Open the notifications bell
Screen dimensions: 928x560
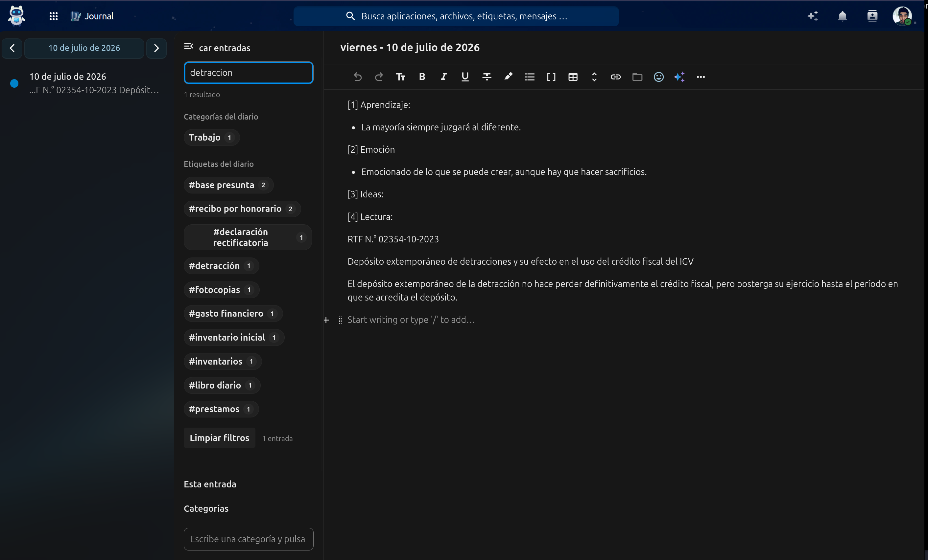(x=843, y=16)
